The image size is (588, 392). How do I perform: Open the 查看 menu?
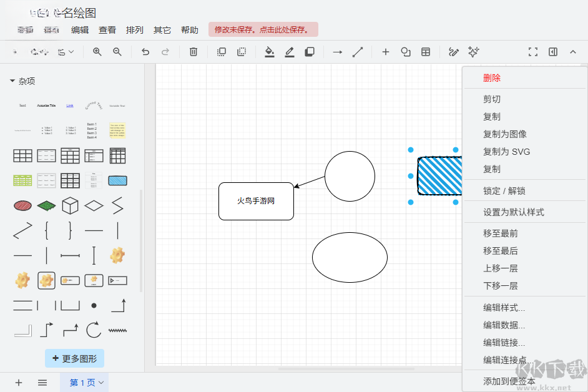107,30
